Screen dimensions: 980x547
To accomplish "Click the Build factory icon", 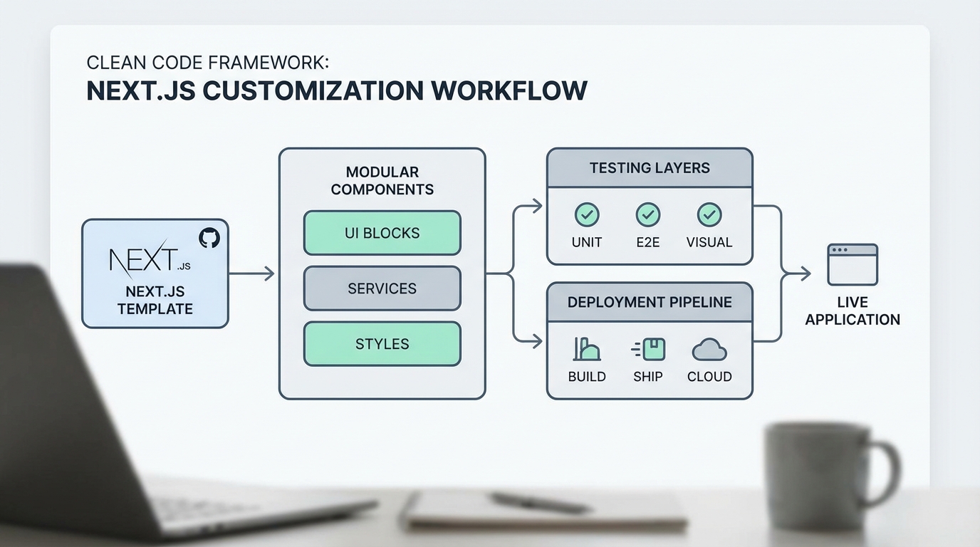I will click(586, 350).
